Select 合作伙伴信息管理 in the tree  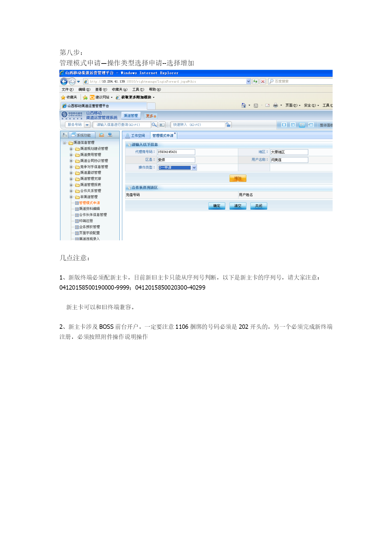click(93, 215)
